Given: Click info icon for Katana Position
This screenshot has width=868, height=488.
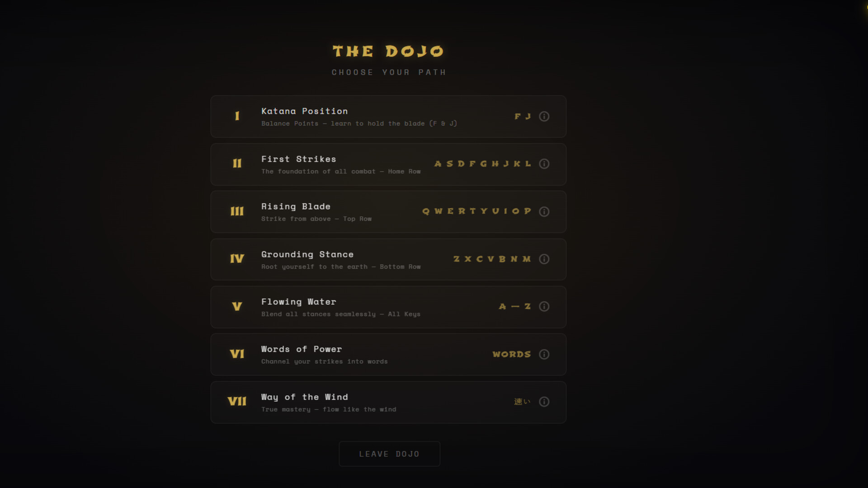Looking at the screenshot, I should (544, 117).
